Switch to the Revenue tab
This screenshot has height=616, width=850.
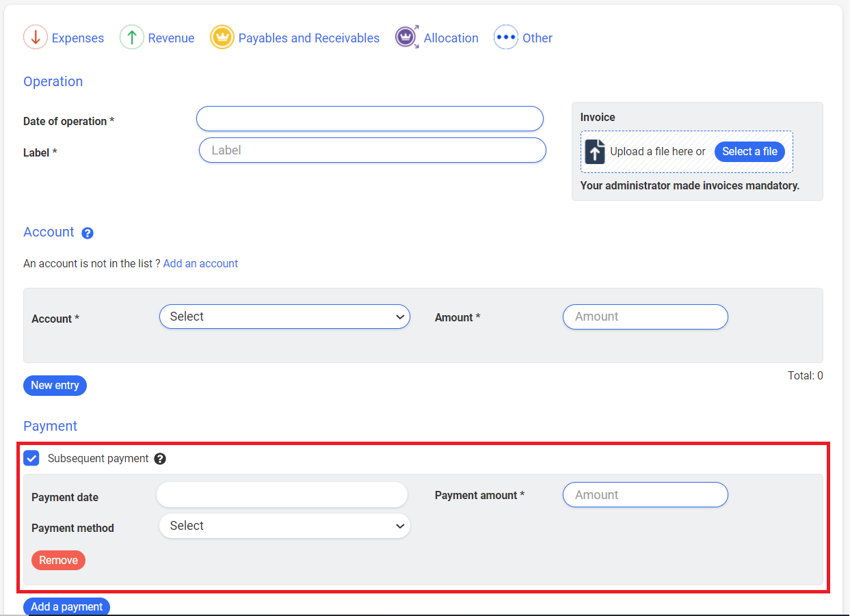click(x=171, y=38)
